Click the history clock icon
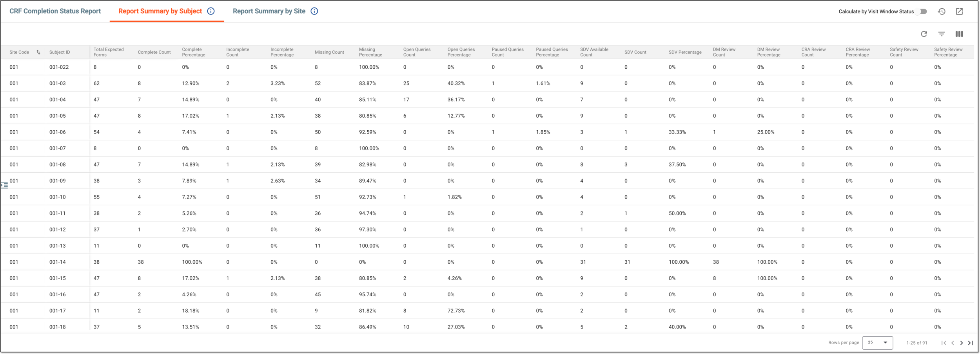The width and height of the screenshot is (980, 354). 942,11
